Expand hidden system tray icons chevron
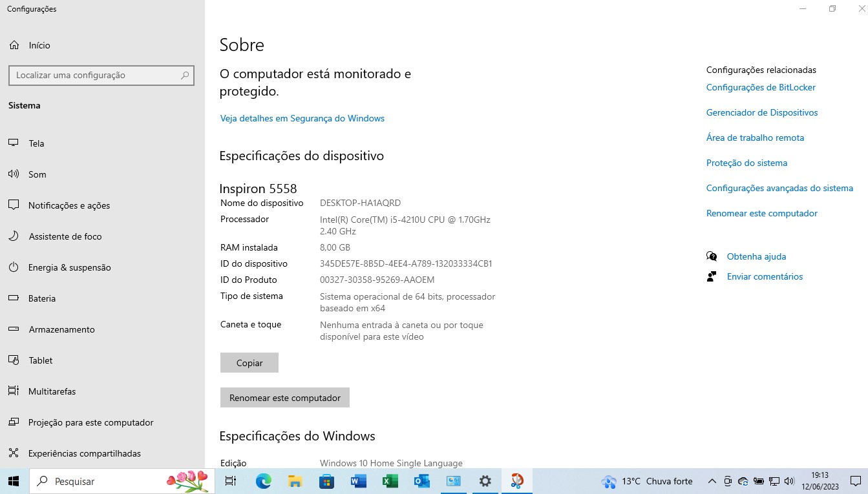Screen dimensions: 868x494 point(712,481)
